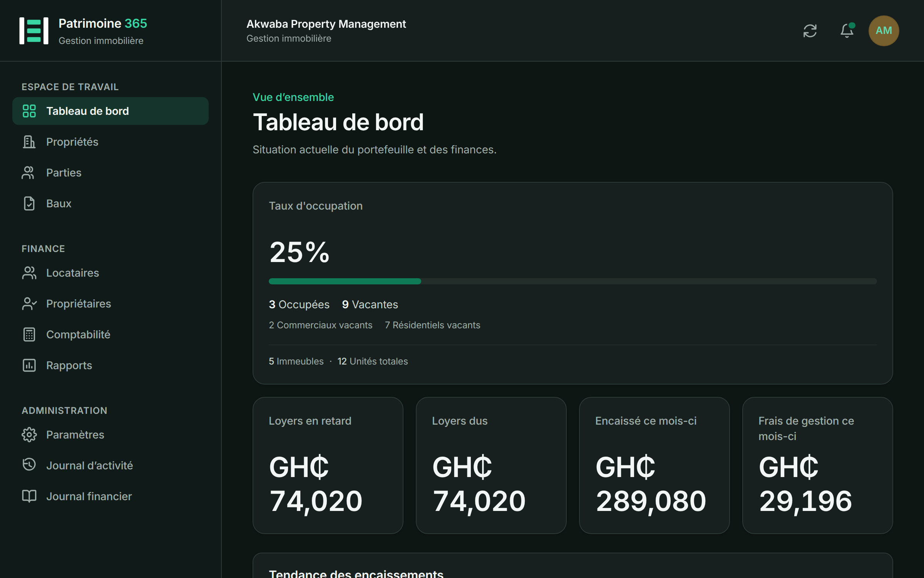Click the Akwaba Property Management title
Image resolution: width=924 pixels, height=578 pixels.
(326, 24)
